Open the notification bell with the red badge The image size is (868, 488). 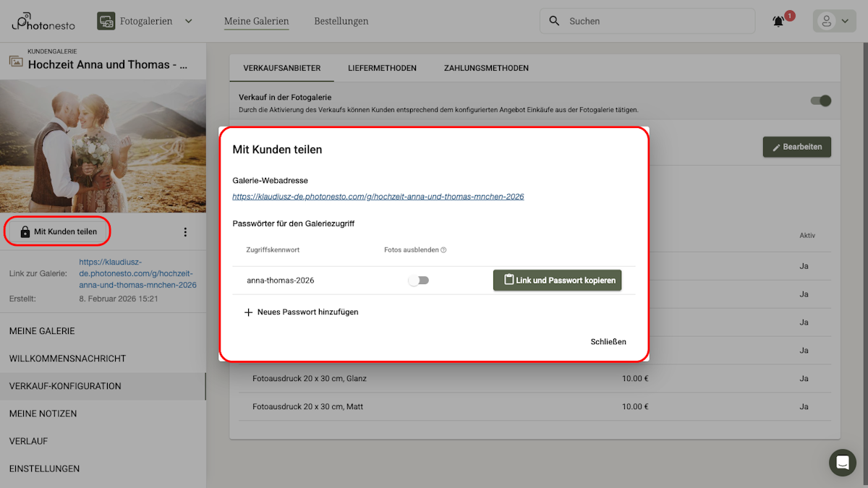[778, 21]
